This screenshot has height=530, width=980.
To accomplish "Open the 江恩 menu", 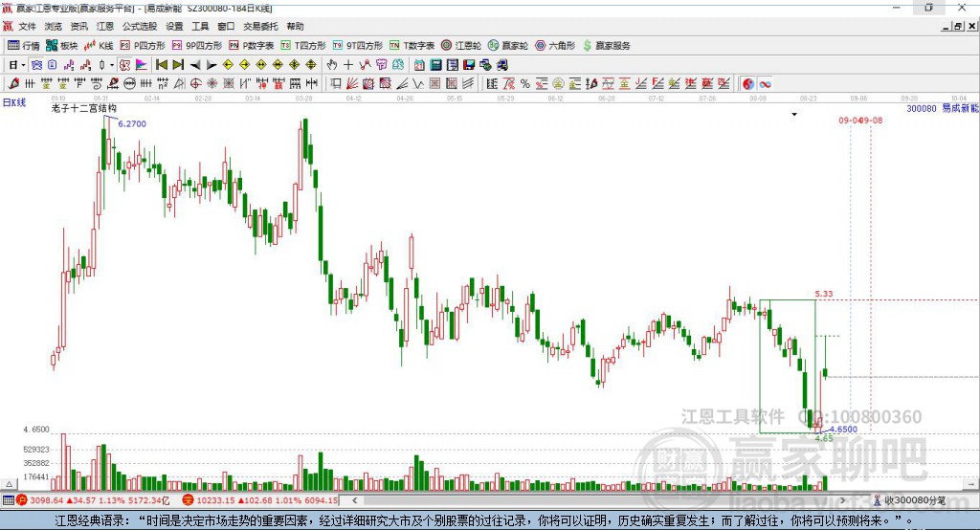I will pos(105,26).
